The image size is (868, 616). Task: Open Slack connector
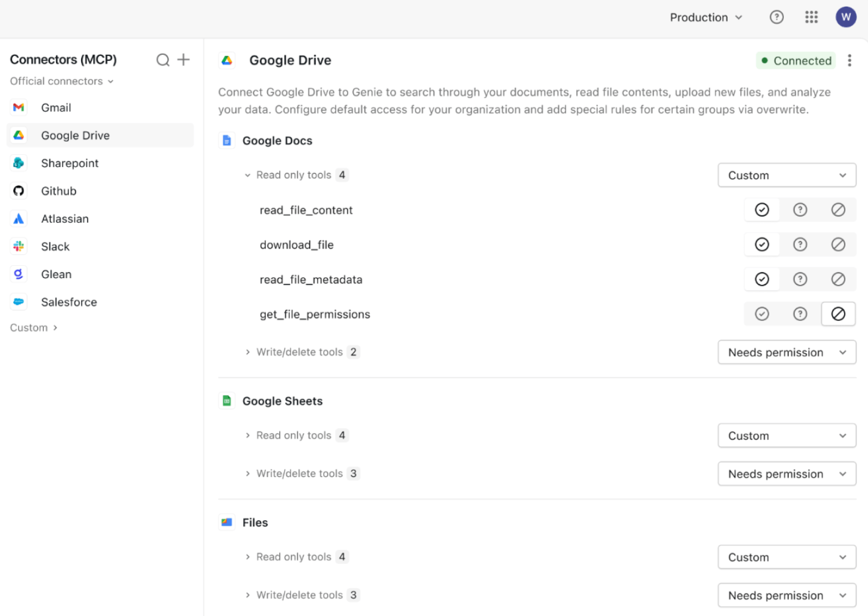100,246
